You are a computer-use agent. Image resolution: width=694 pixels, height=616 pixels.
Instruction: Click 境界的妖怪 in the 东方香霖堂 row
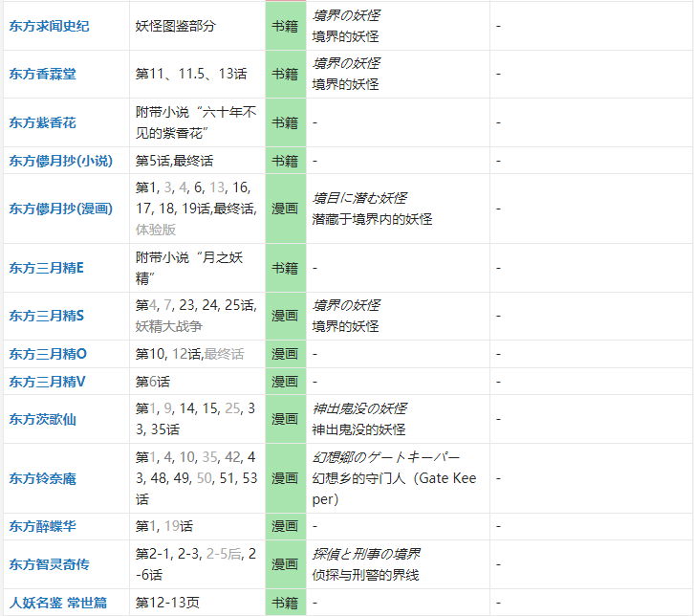[x=345, y=84]
